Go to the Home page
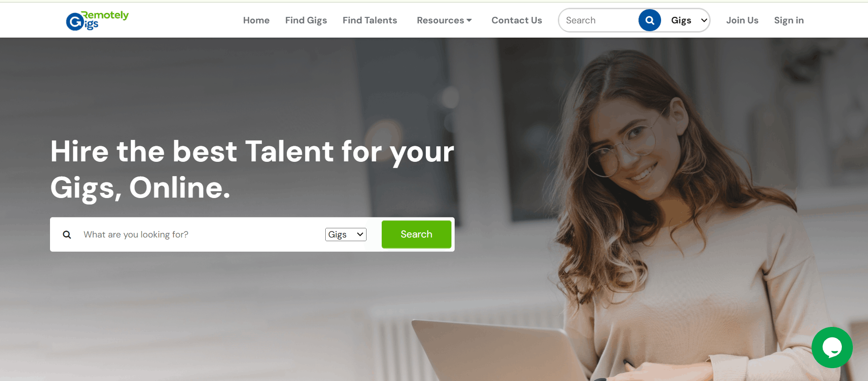 (x=256, y=20)
